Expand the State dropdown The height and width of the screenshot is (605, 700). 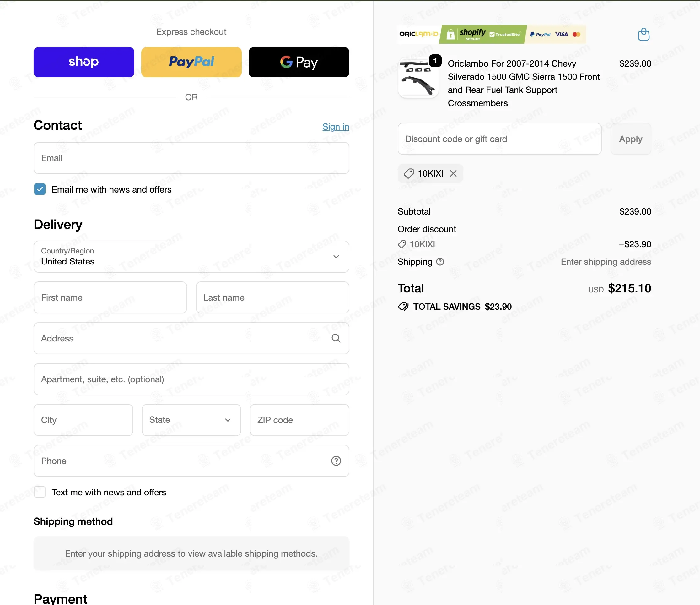tap(191, 420)
